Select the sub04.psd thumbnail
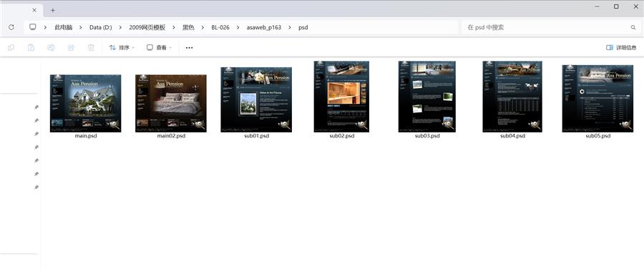The width and height of the screenshot is (644, 272). coord(512,97)
